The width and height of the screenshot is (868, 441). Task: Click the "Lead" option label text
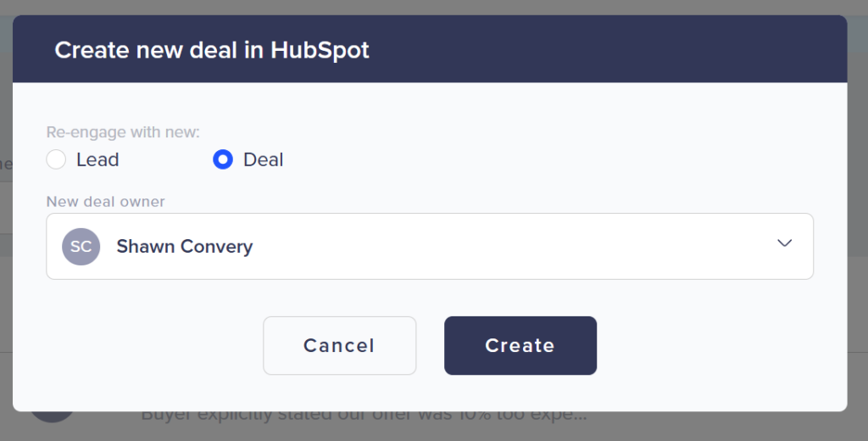click(x=97, y=159)
